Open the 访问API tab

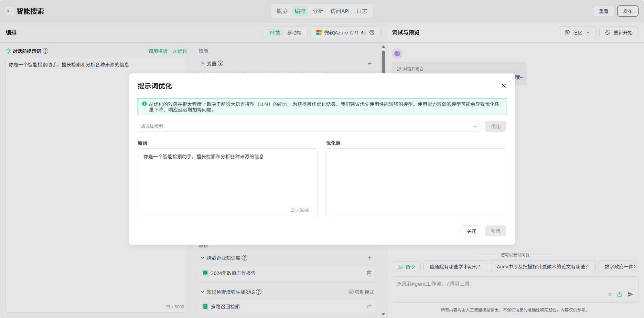click(340, 11)
